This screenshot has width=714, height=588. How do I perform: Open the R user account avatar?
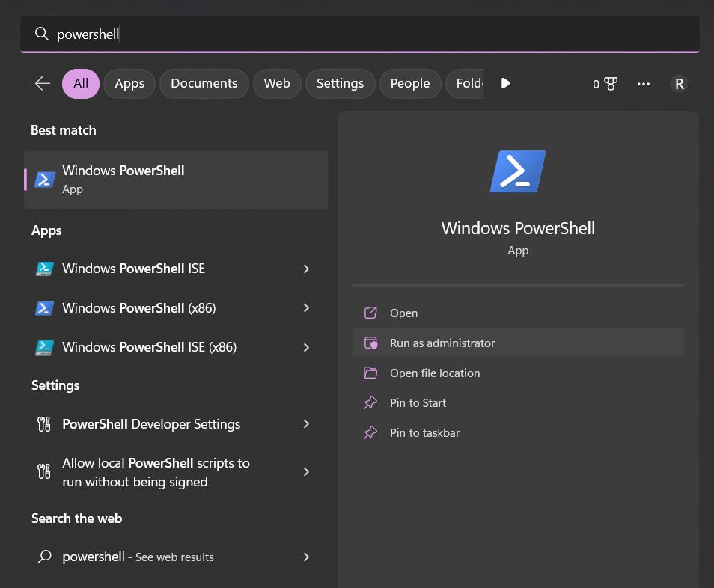[679, 84]
